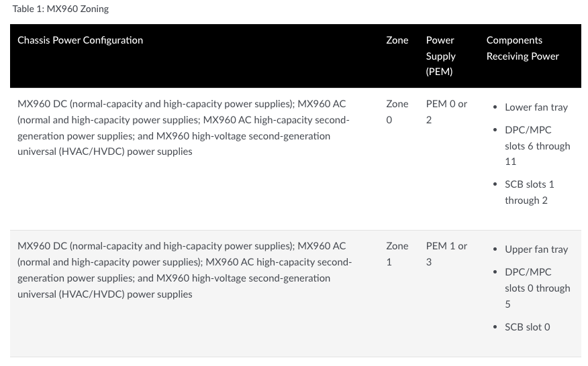Click the bullet point before SCB slot 0
This screenshot has height=366, width=588.
pos(495,327)
